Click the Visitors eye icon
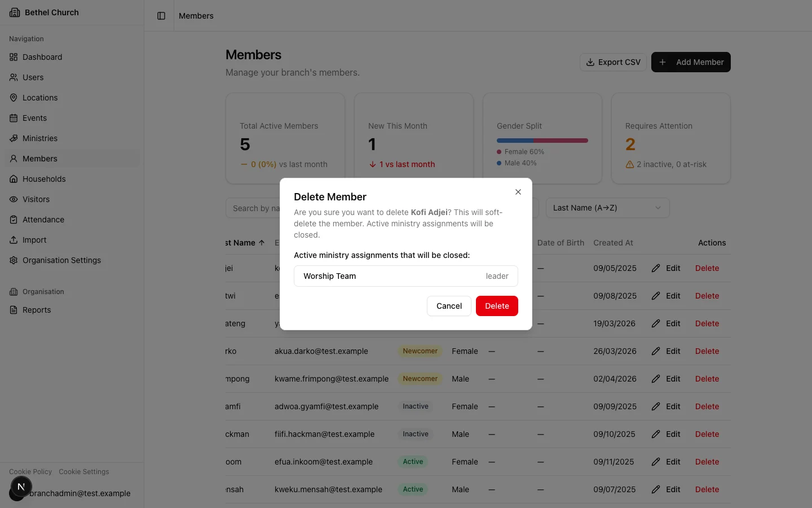The image size is (812, 508). tap(14, 199)
